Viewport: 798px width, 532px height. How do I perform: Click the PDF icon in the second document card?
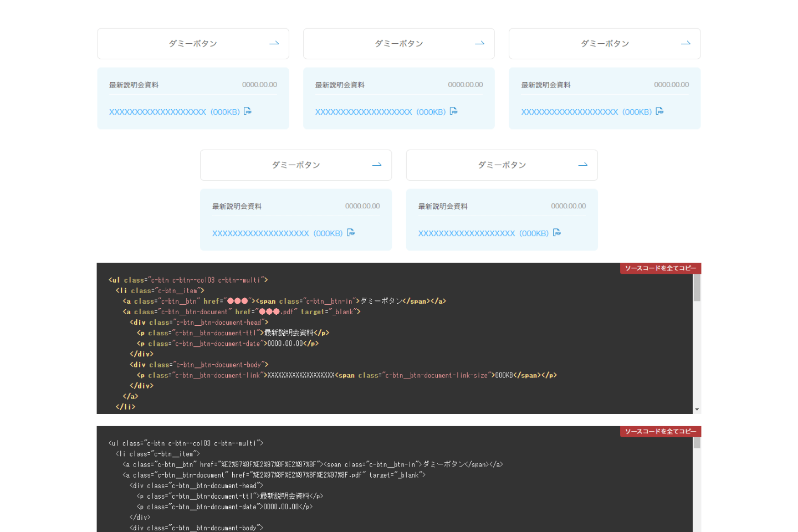click(x=453, y=111)
